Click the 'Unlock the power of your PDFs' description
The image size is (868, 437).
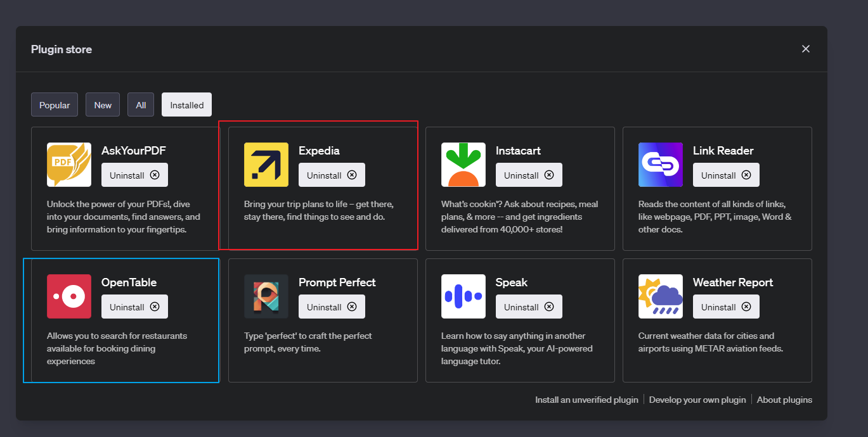(x=124, y=217)
